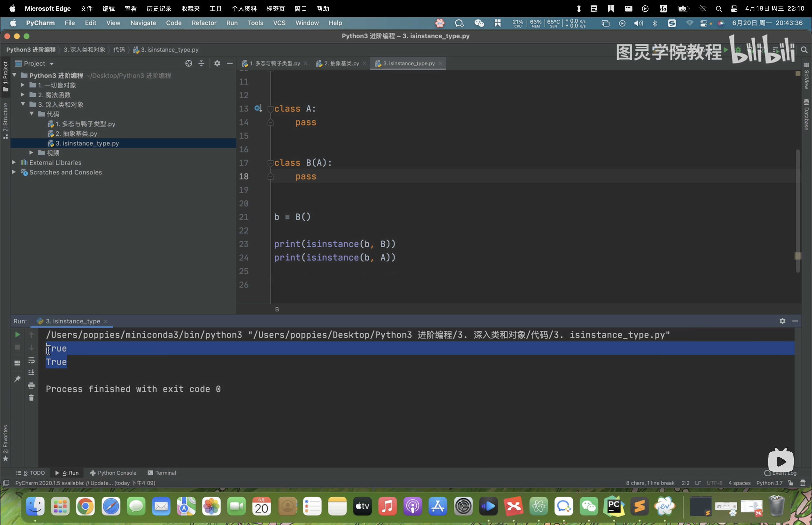Click the restore layout icon in Run panel
812x525 pixels.
coord(17,363)
